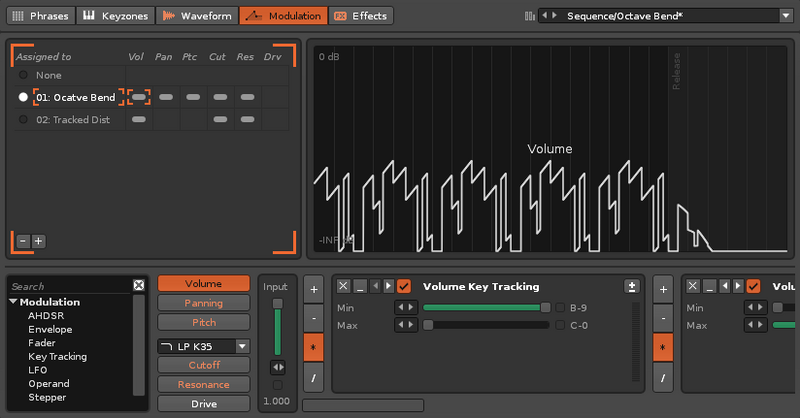800x418 pixels.
Task: Disable the Volume Key Tracking device checkbox
Action: (x=404, y=286)
